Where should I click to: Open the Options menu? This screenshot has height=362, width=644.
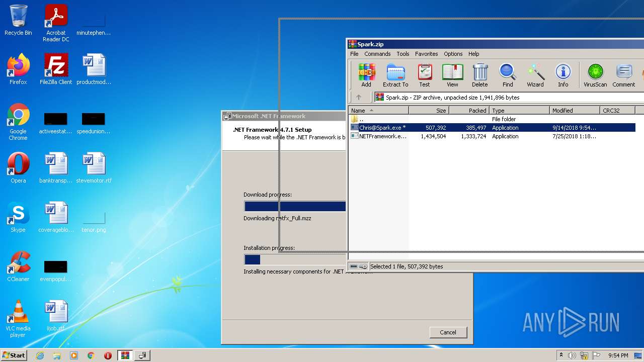point(453,54)
